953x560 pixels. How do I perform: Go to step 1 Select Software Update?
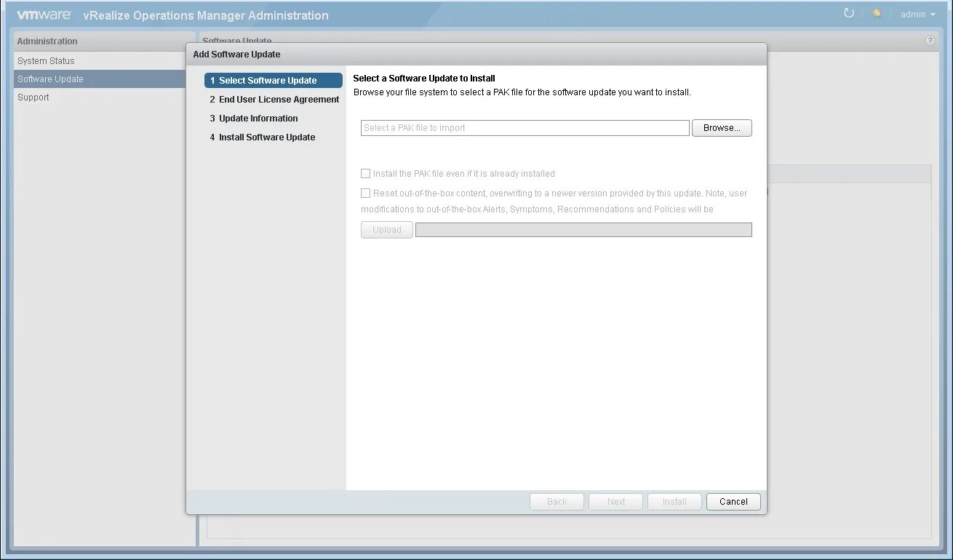[274, 81]
